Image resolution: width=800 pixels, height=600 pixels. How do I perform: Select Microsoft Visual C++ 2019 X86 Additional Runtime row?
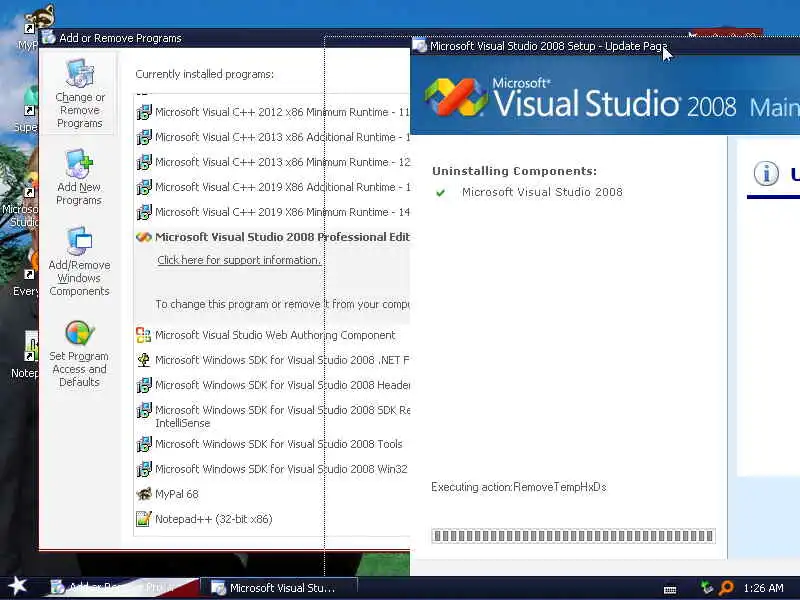click(272, 187)
